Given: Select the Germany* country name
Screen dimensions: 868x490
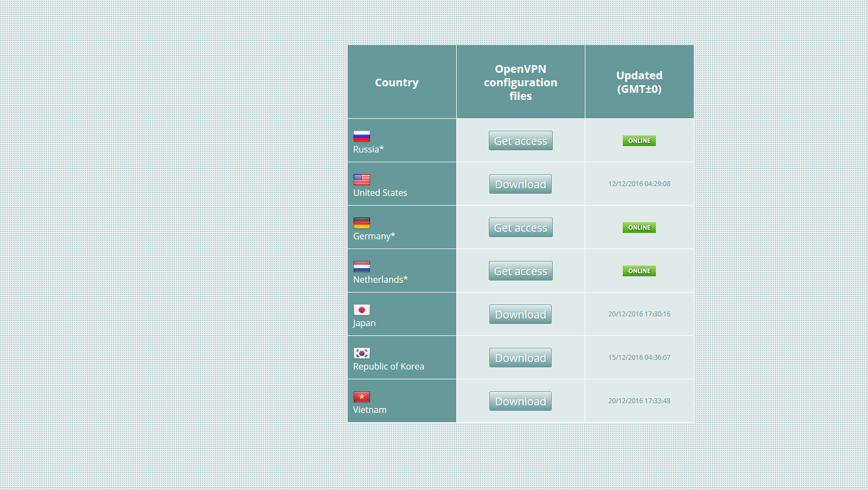Looking at the screenshot, I should pyautogui.click(x=374, y=236).
